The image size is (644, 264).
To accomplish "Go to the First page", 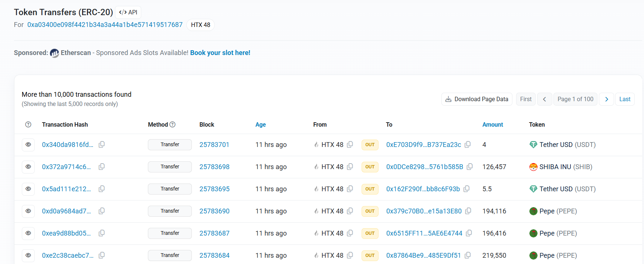I will pos(526,99).
